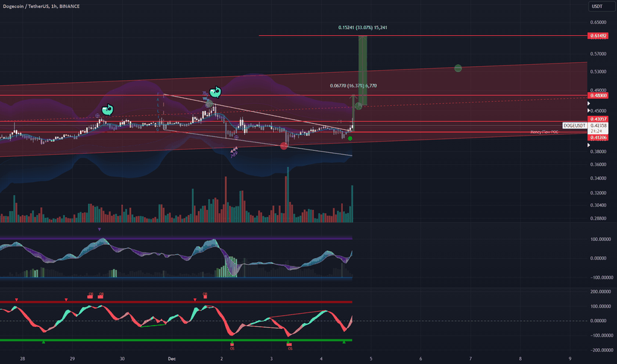The image size is (617, 364).
Task: Select the horizontal red line at 0.61482
Action: pyautogui.click(x=422, y=36)
